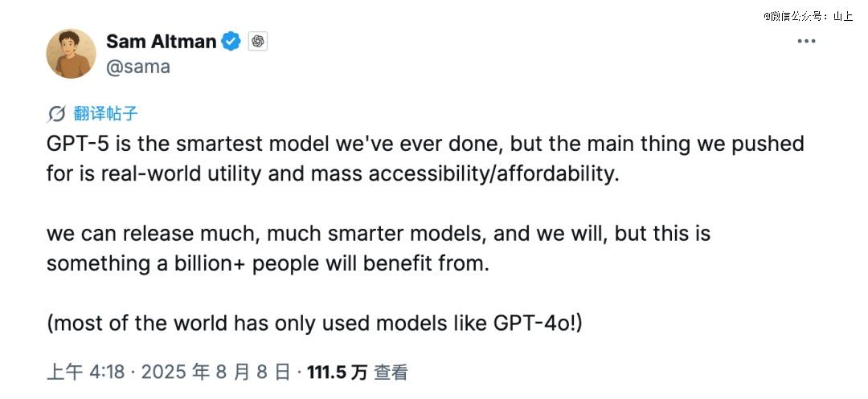Click the line starting "GPT-5 is the smartest"
The image size is (868, 399).
425,145
